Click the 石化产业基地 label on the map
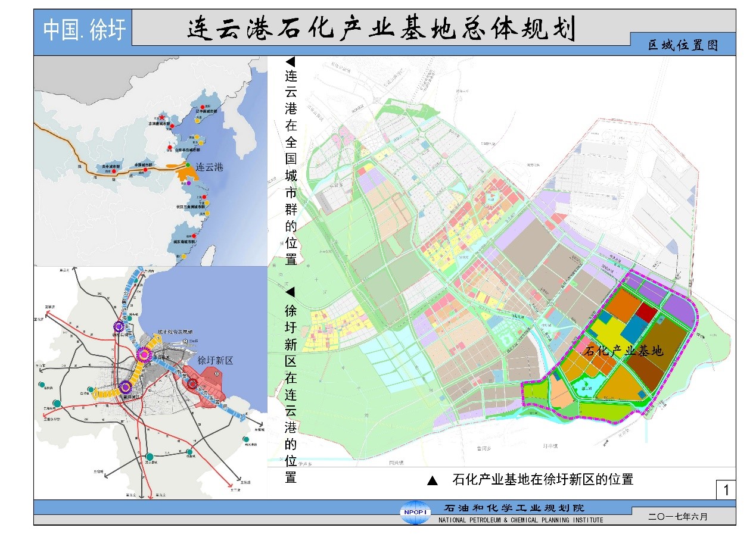The image size is (756, 534). [624, 351]
